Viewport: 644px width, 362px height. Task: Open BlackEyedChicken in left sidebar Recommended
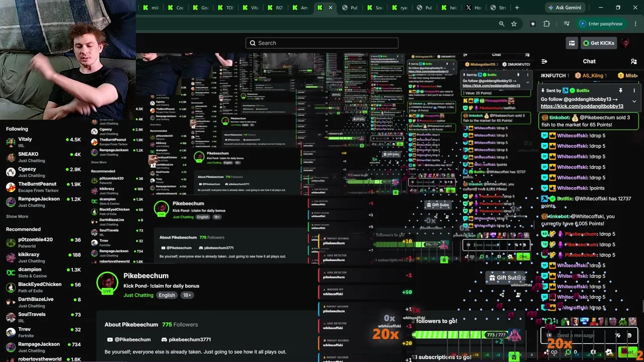coord(43,287)
